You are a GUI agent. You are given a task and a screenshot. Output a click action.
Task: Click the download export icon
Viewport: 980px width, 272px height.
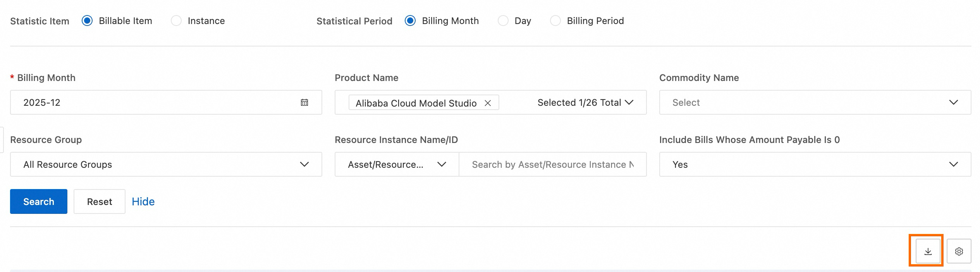(x=928, y=251)
